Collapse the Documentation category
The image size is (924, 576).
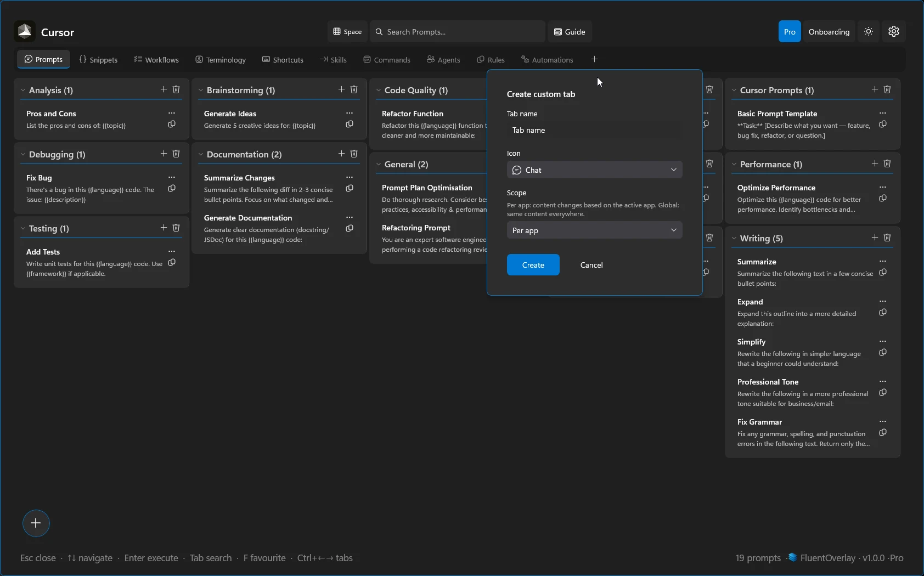coord(201,154)
